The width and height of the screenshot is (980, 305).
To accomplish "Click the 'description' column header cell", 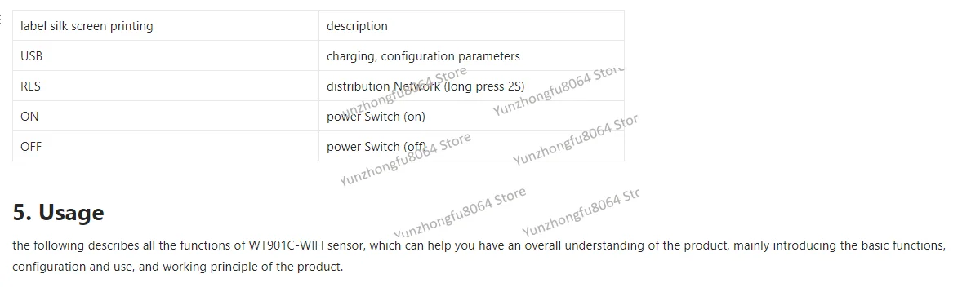I will coord(471,26).
